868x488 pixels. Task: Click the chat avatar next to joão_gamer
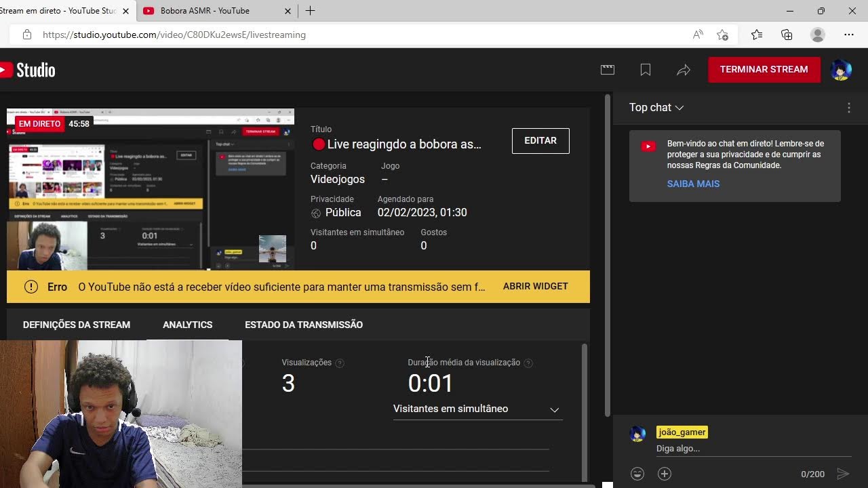coord(637,434)
